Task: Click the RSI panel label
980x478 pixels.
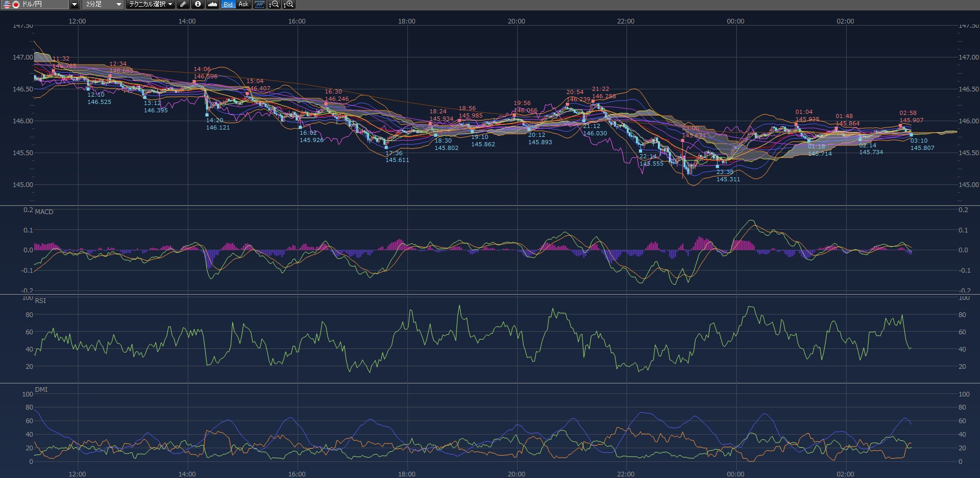Action: [x=40, y=300]
